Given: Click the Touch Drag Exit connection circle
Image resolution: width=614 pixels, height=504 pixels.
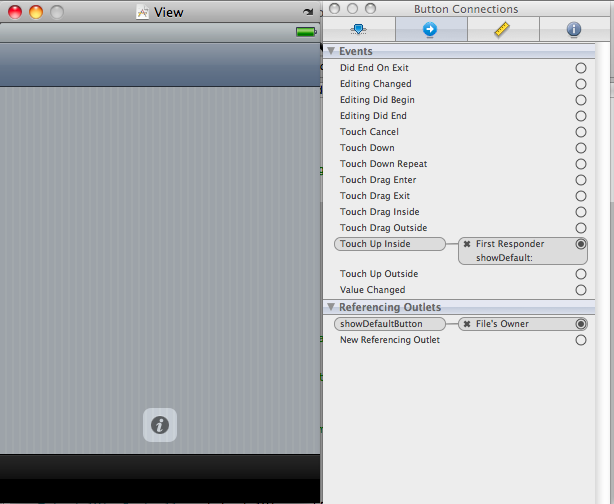Looking at the screenshot, I should pos(581,196).
